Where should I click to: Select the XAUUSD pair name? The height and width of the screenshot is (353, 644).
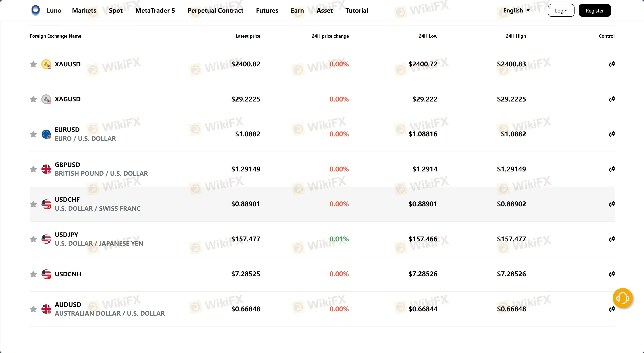[68, 64]
